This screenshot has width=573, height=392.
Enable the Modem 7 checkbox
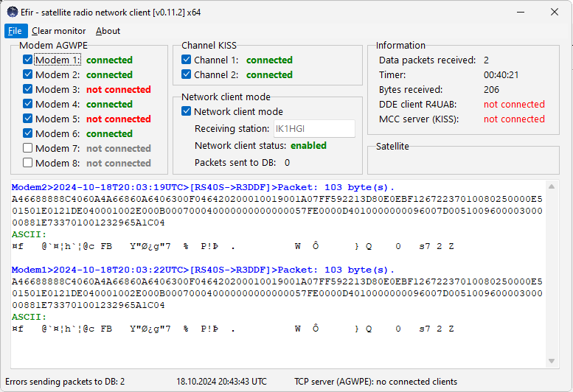pyautogui.click(x=28, y=149)
